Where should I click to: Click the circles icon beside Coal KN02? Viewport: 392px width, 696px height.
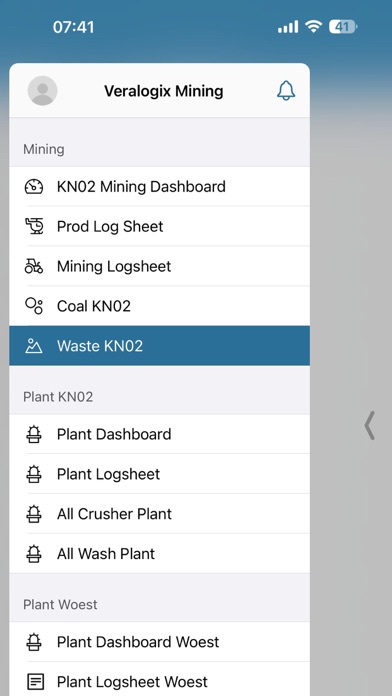point(34,306)
